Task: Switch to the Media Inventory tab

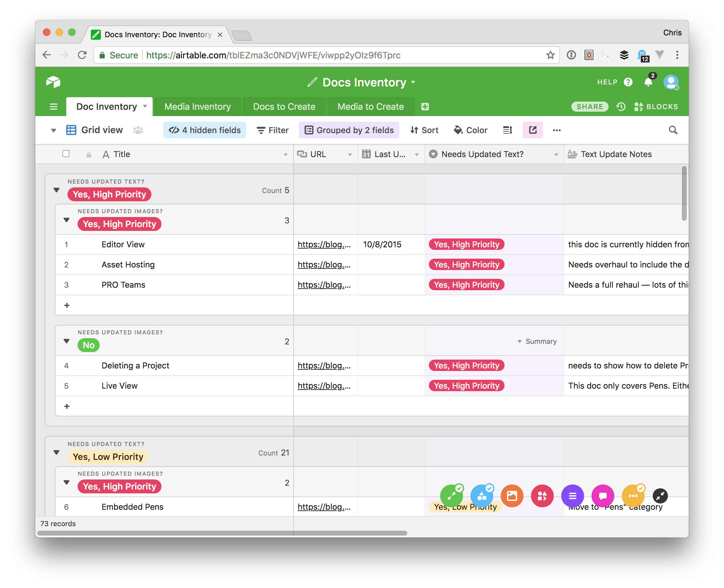Action: coord(197,107)
